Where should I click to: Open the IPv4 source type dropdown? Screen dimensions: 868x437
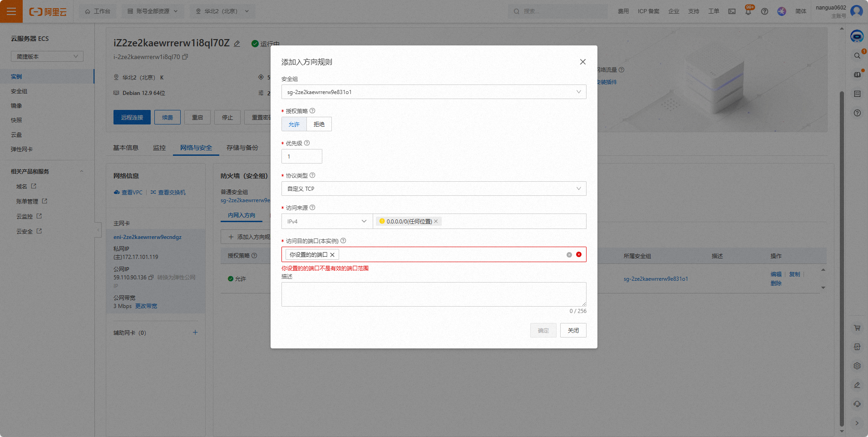click(x=326, y=221)
